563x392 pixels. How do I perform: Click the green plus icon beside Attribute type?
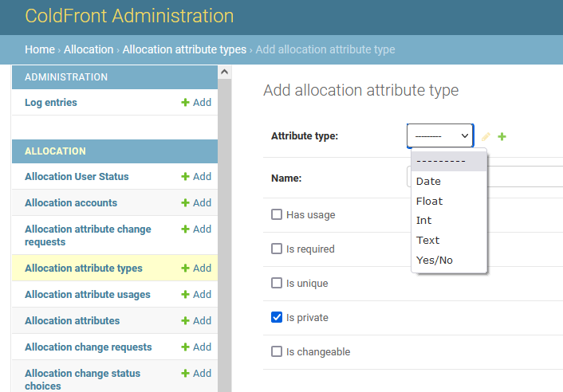(502, 137)
